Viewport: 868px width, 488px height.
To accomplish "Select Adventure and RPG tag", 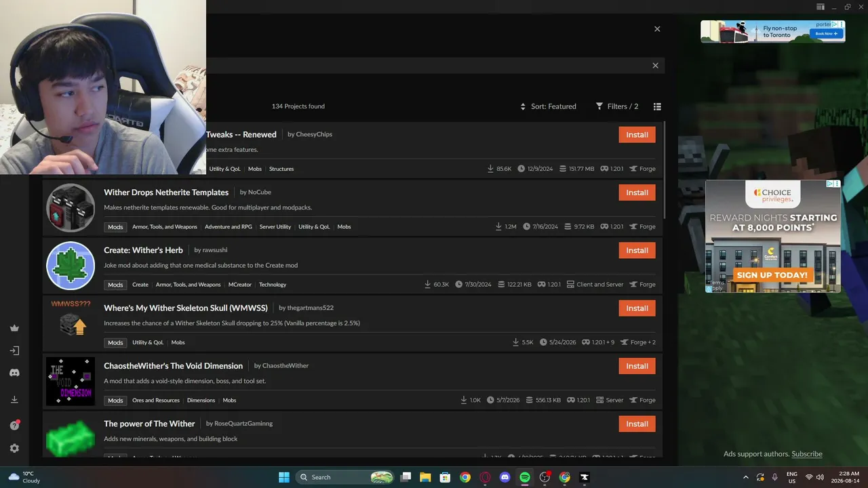I will (x=228, y=227).
